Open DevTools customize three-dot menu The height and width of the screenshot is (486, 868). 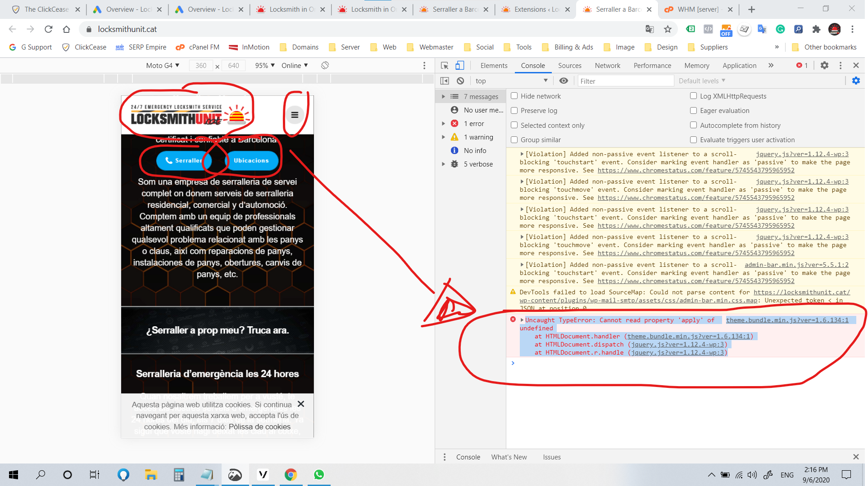841,66
